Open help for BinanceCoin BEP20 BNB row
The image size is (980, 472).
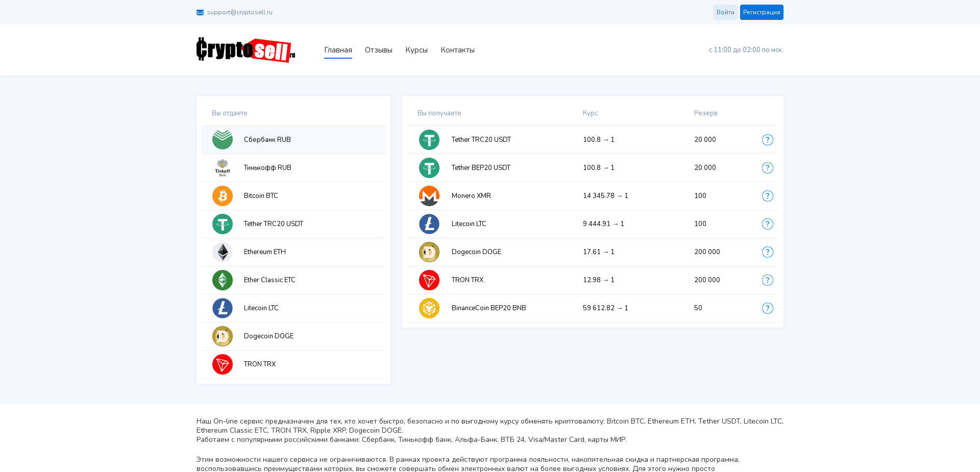(x=767, y=308)
